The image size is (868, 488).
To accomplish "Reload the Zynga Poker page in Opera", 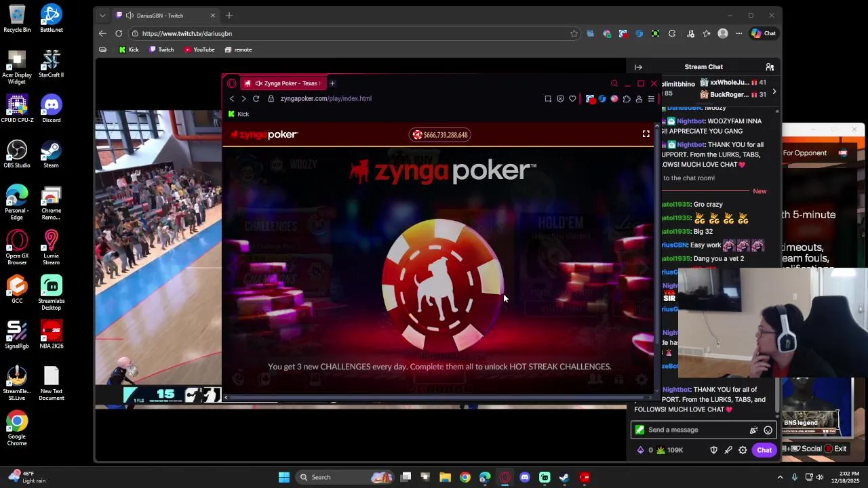I will coord(256,99).
